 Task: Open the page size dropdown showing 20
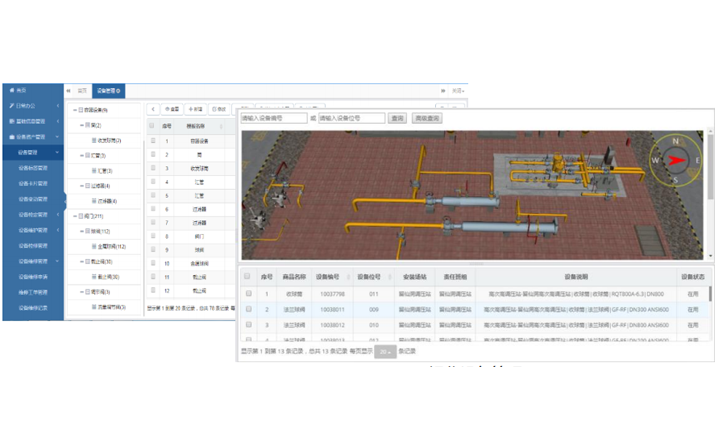(385, 352)
